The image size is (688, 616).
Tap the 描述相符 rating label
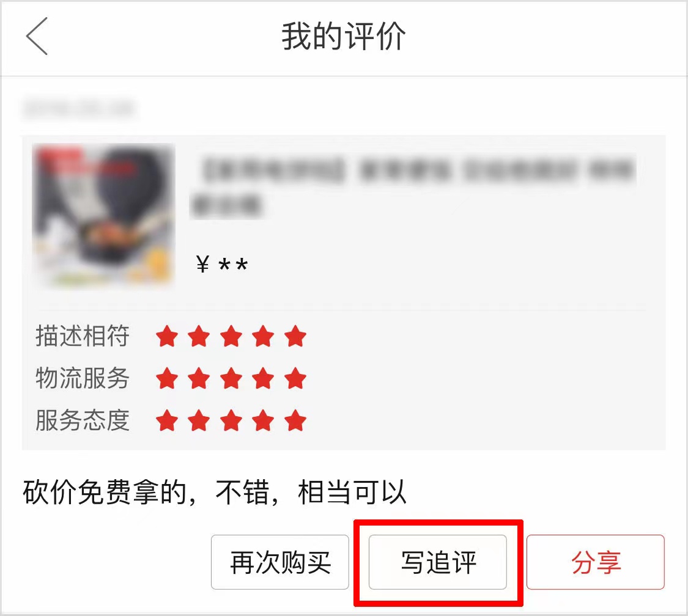tap(83, 336)
